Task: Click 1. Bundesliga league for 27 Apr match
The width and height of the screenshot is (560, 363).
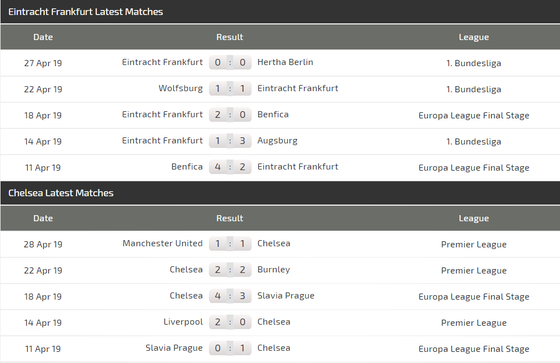Action: [474, 63]
